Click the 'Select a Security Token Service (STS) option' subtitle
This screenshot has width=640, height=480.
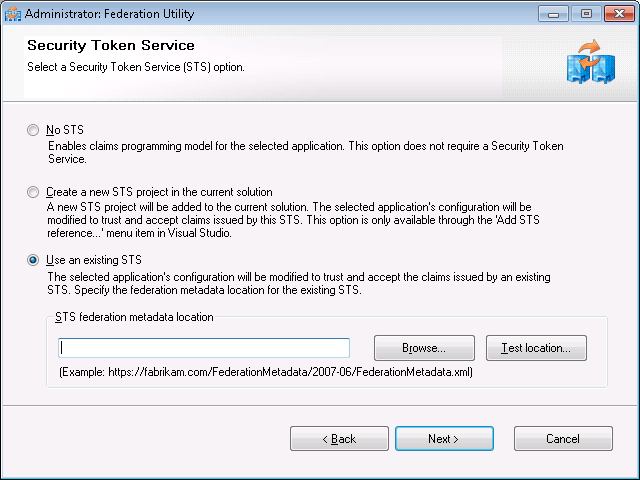(x=136, y=67)
